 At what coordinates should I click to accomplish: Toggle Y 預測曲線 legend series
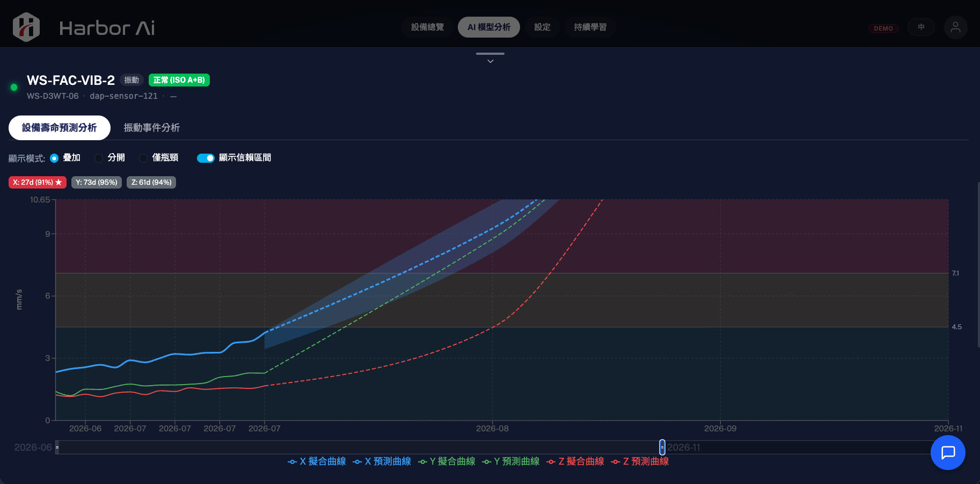point(511,461)
